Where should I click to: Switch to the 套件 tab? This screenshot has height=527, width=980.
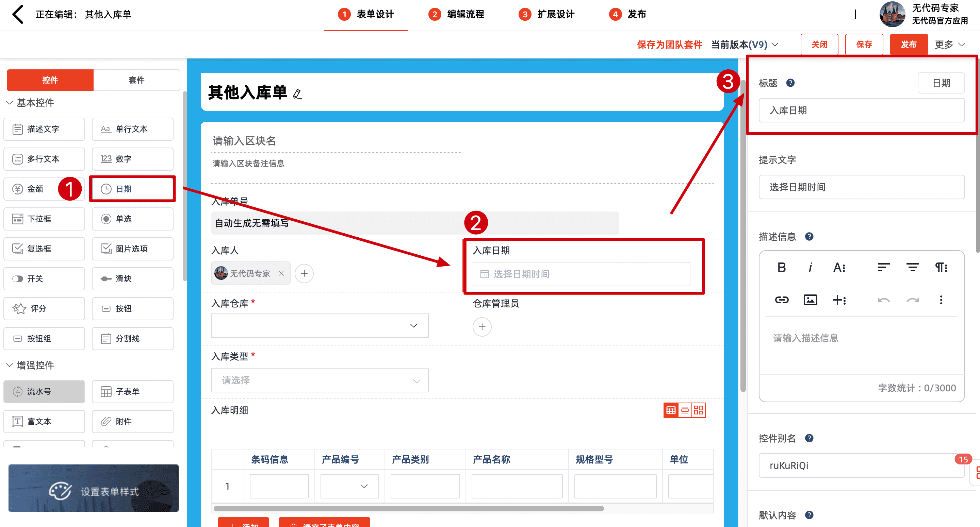pos(136,80)
